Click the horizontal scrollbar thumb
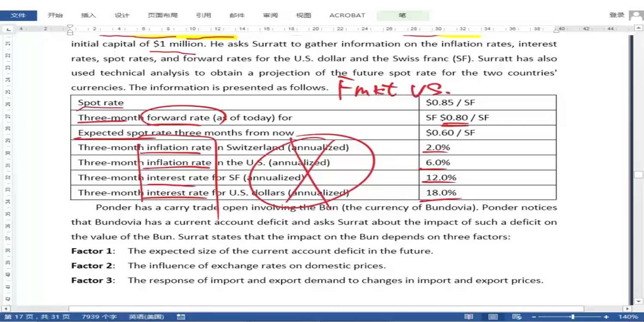Viewport: 644px width, 322px height. click(x=326, y=309)
